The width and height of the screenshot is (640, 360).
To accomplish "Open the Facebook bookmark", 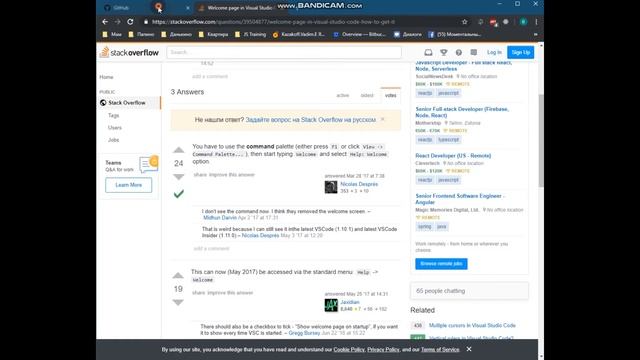I will pyautogui.click(x=454, y=35).
